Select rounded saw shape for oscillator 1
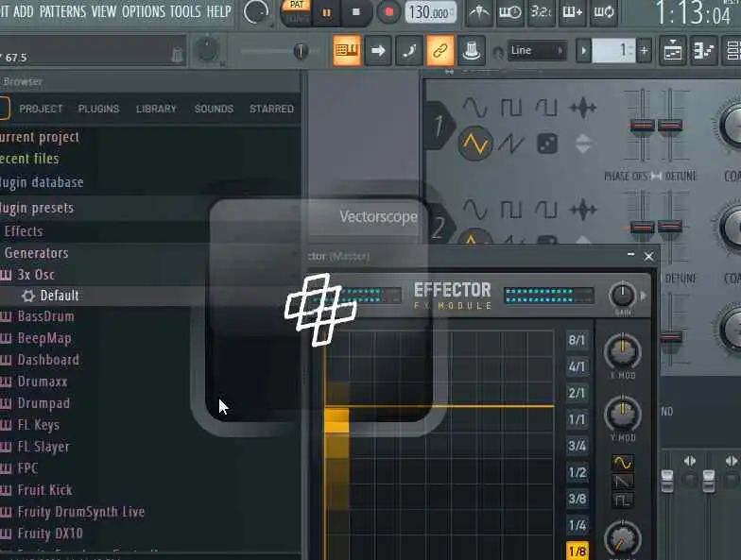 [x=546, y=108]
